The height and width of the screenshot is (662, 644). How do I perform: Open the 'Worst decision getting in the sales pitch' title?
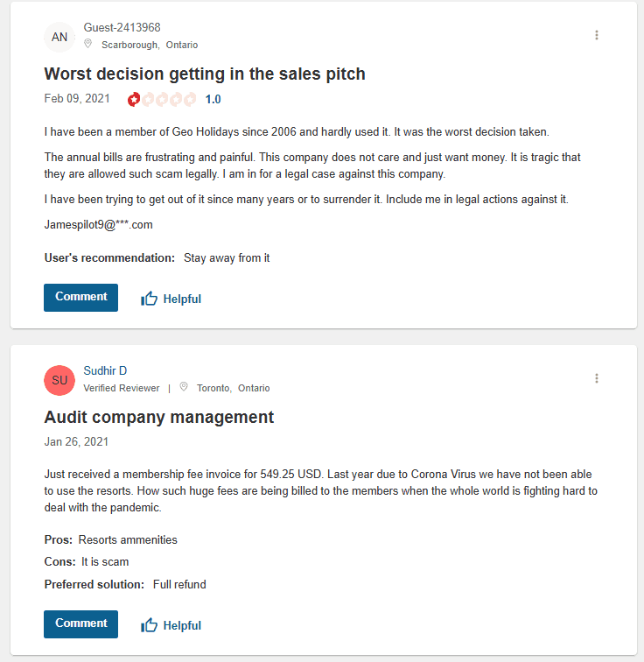205,74
